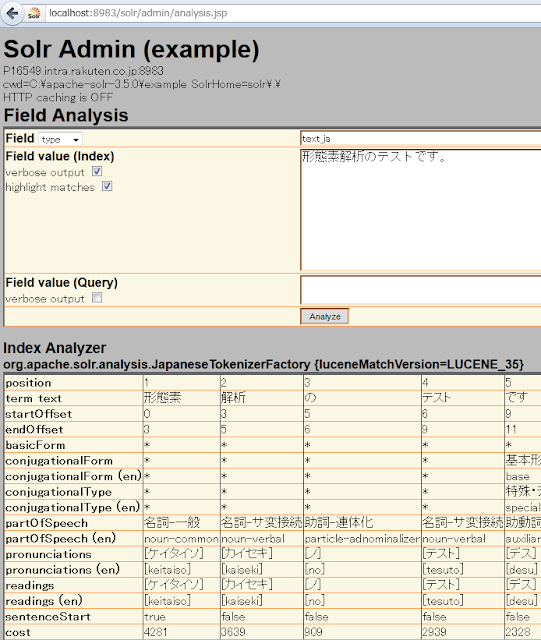Click the Solr favicon in the address bar
This screenshot has width=541, height=640.
pyautogui.click(x=34, y=13)
